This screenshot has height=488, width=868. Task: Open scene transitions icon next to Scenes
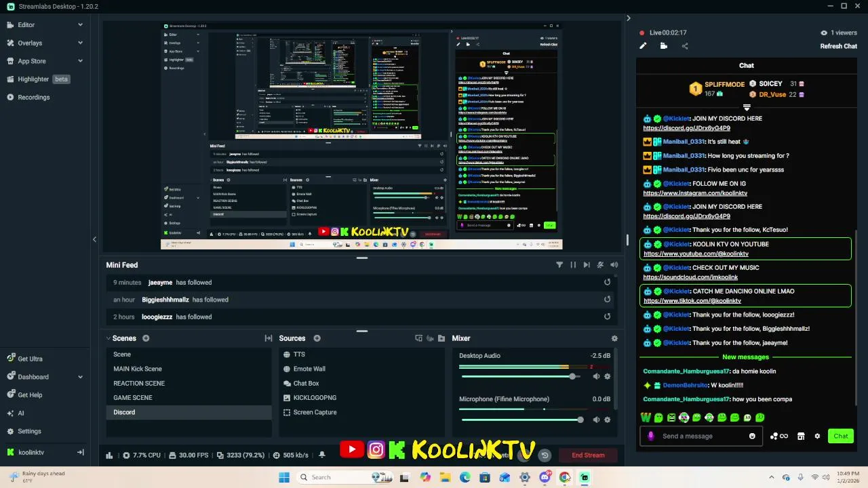pyautogui.click(x=269, y=338)
